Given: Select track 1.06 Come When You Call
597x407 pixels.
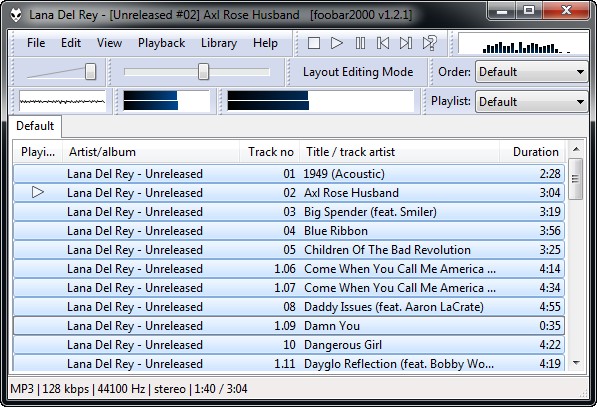Looking at the screenshot, I should click(289, 269).
